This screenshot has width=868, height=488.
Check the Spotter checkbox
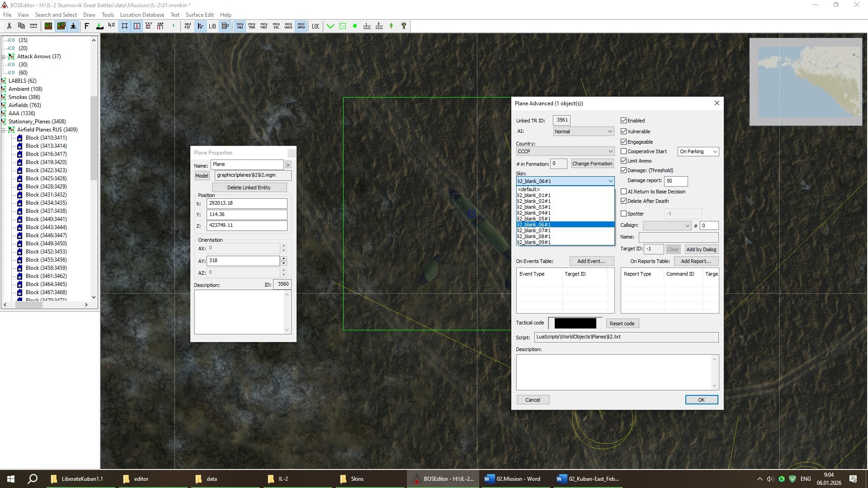(x=624, y=214)
